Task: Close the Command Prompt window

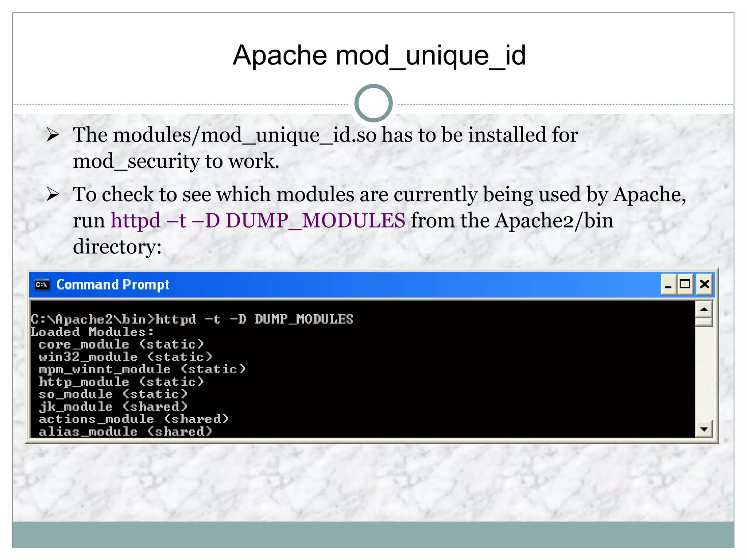Action: 704,284
